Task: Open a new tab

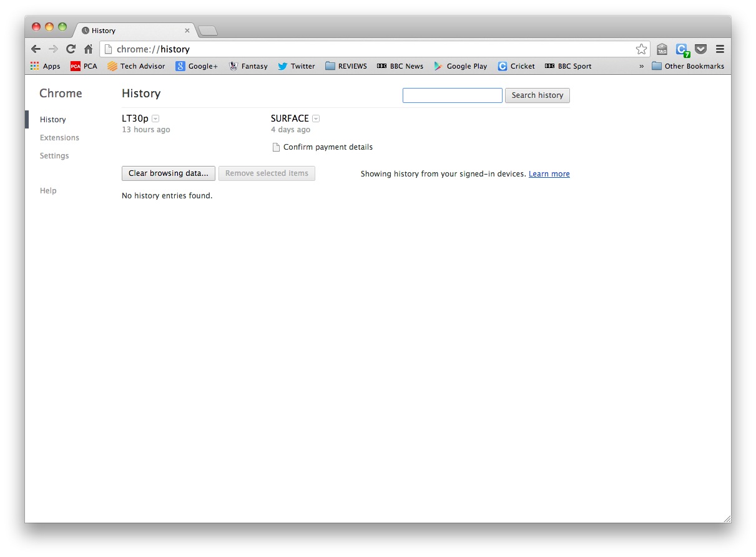Action: [x=208, y=31]
